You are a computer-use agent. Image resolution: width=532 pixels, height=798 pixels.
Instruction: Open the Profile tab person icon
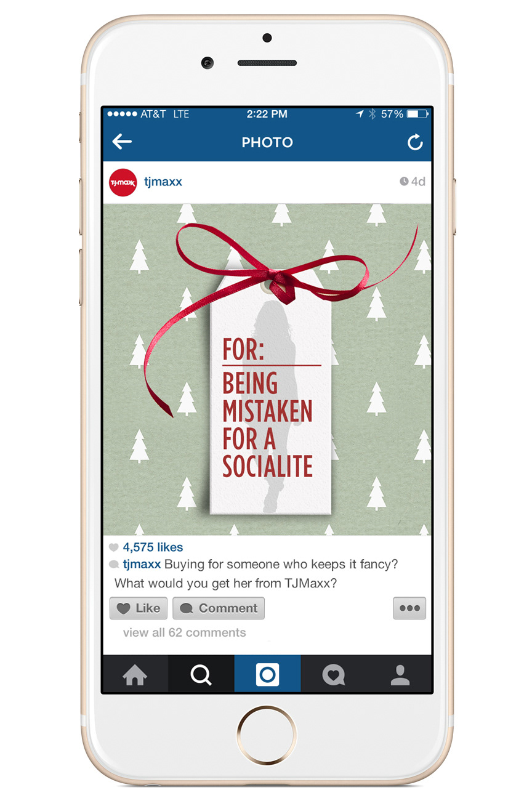tap(400, 675)
